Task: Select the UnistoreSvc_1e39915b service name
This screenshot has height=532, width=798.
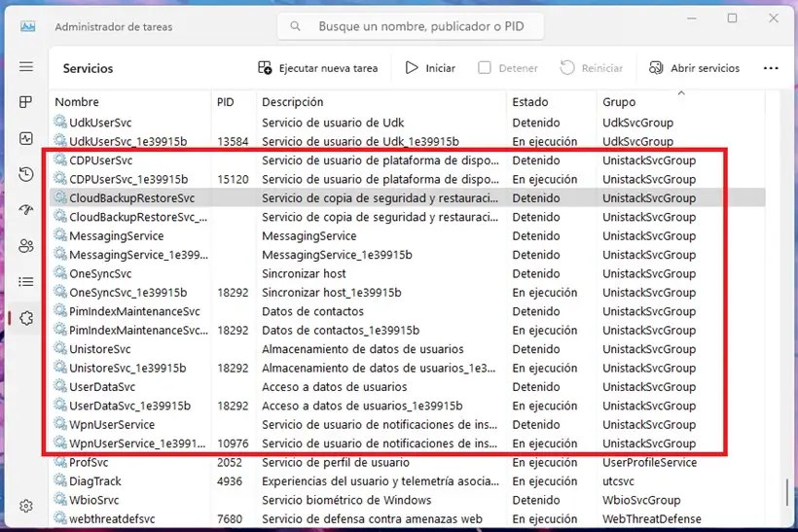Action: point(127,368)
